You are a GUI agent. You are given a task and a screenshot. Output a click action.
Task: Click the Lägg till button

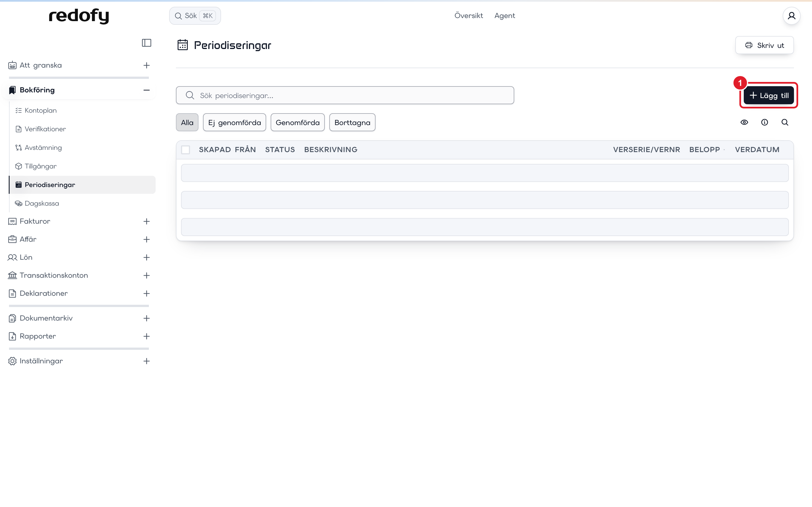(x=769, y=95)
